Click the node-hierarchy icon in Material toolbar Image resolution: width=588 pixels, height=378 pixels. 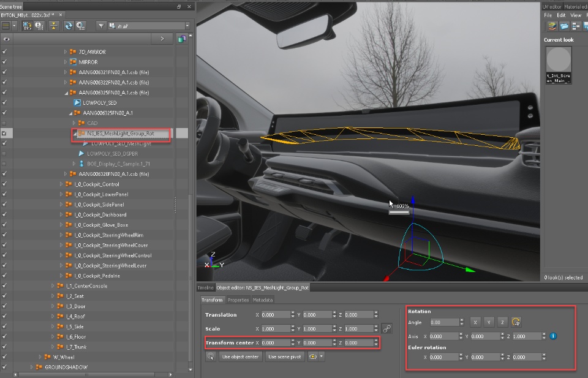click(576, 26)
